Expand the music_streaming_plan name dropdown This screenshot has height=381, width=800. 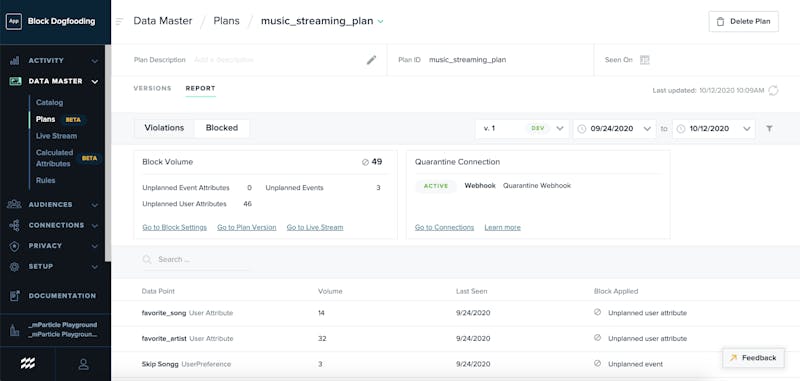[380, 21]
